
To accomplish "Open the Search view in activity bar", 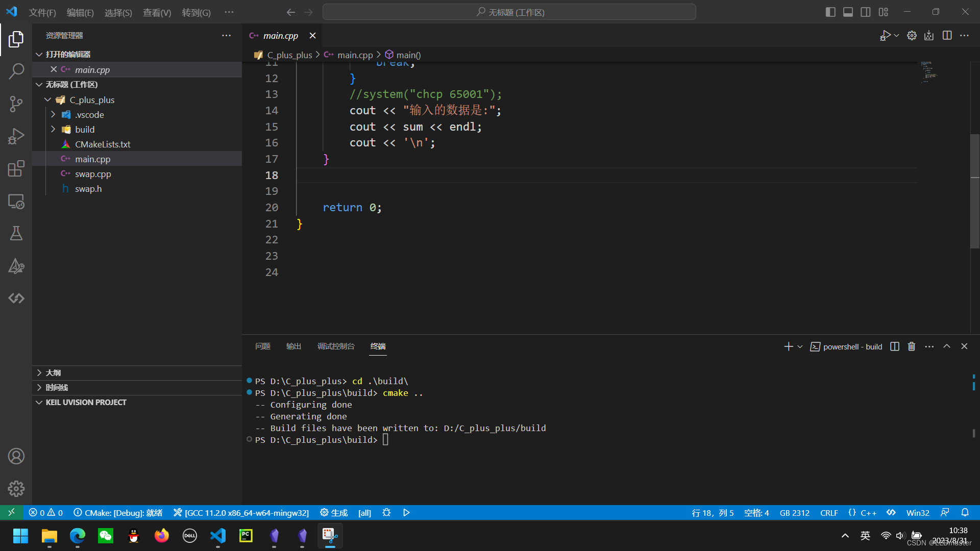I will (x=16, y=71).
